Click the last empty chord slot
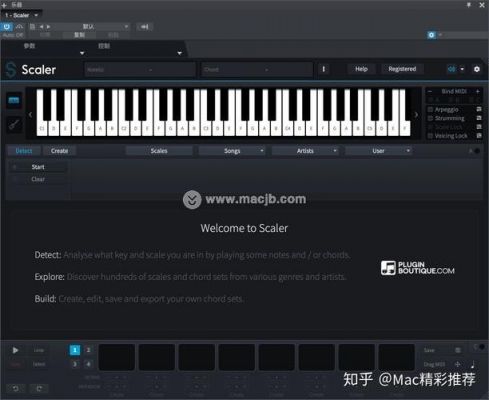 click(397, 357)
